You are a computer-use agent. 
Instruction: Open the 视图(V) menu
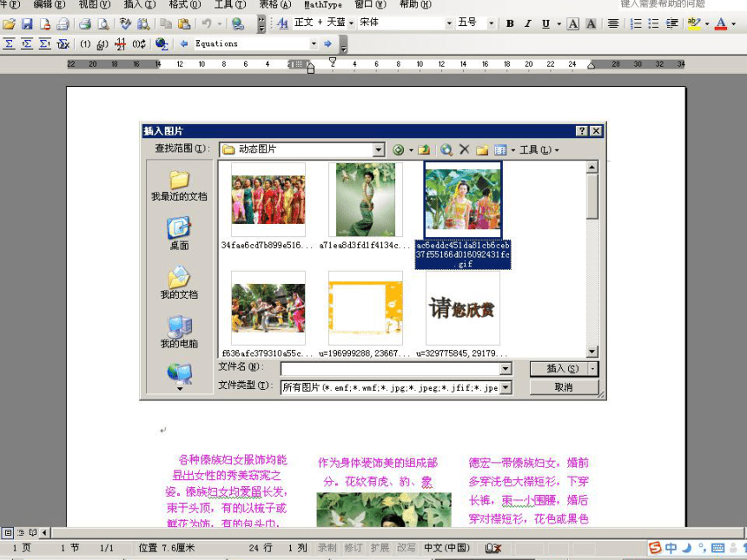(x=95, y=4)
